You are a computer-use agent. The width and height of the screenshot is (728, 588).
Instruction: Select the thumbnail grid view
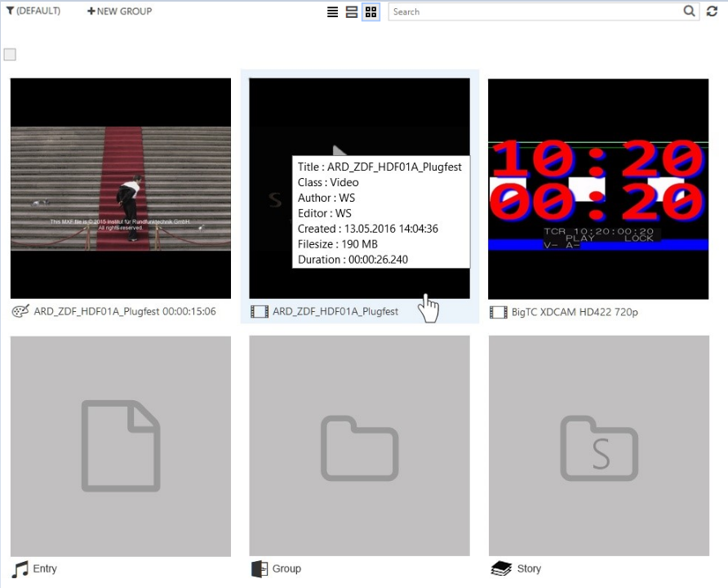coord(371,12)
